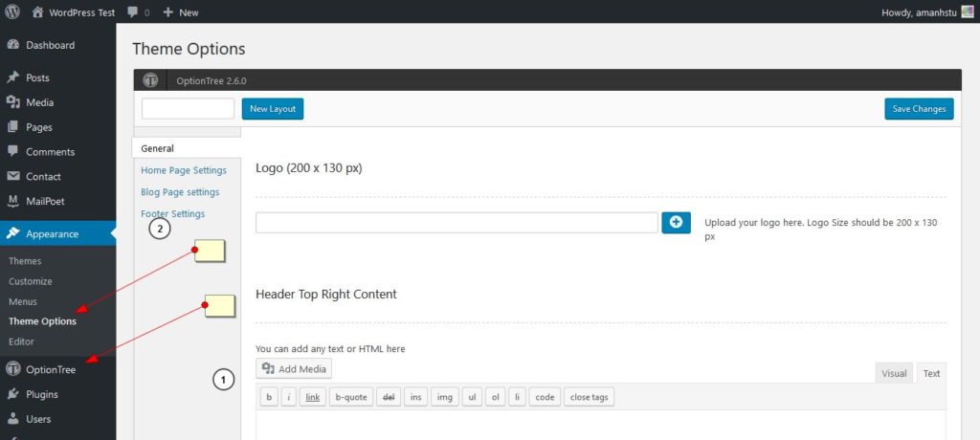Click the del quicktag button

click(389, 397)
